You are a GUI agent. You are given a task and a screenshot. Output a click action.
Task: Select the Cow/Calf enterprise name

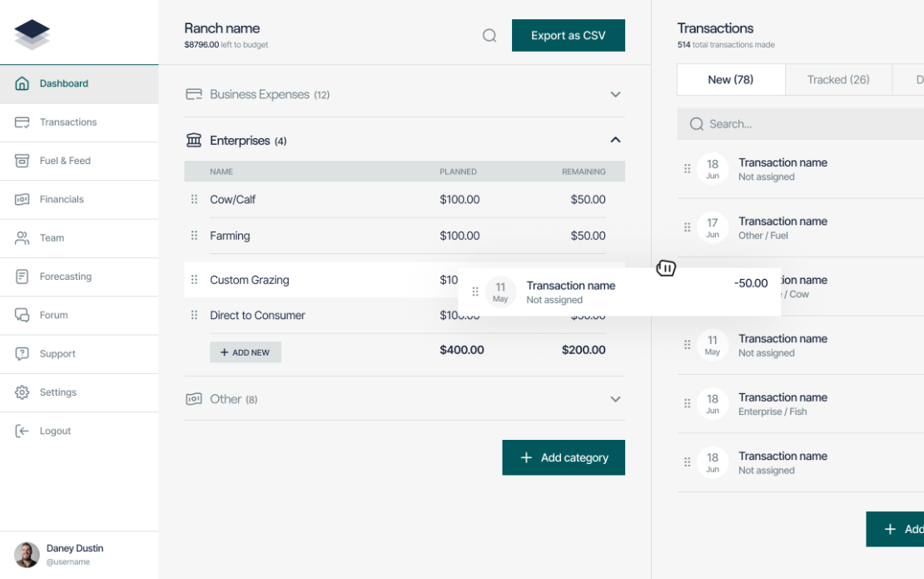click(x=232, y=199)
